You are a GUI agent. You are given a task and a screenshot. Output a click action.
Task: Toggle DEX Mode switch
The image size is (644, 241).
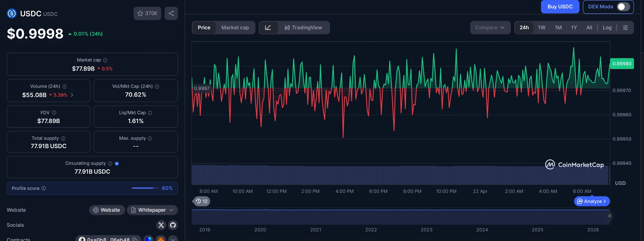point(623,7)
